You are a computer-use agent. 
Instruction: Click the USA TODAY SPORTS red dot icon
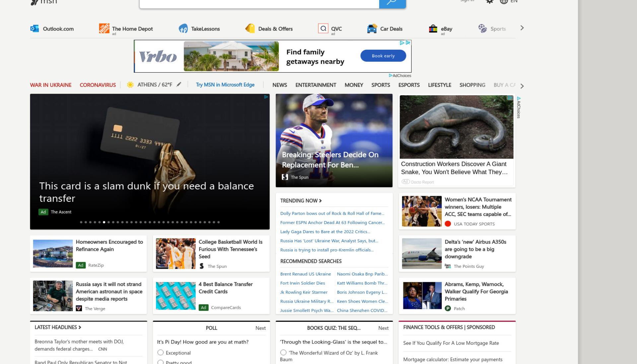[x=448, y=224]
